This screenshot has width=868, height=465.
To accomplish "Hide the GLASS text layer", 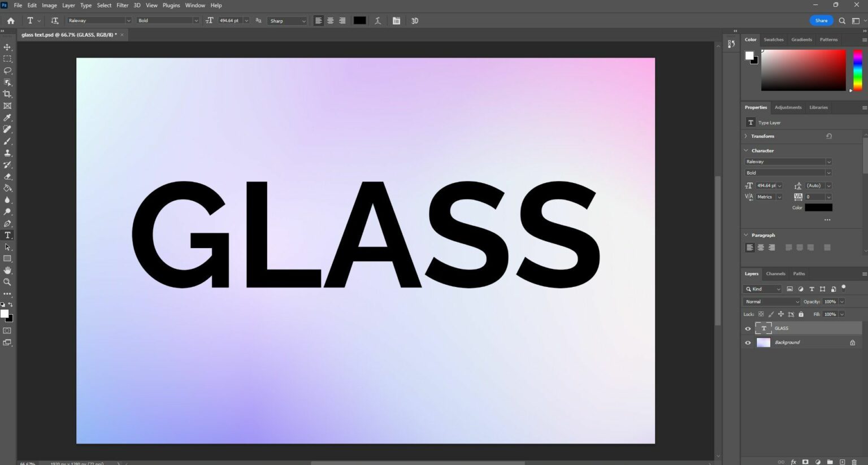I will pos(748,328).
